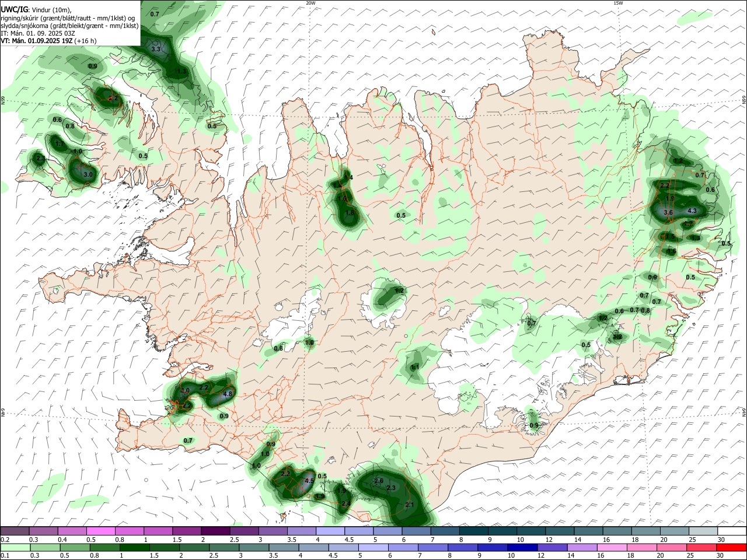
Task: Click the 2.1 value at southern tip
Action: click(410, 505)
